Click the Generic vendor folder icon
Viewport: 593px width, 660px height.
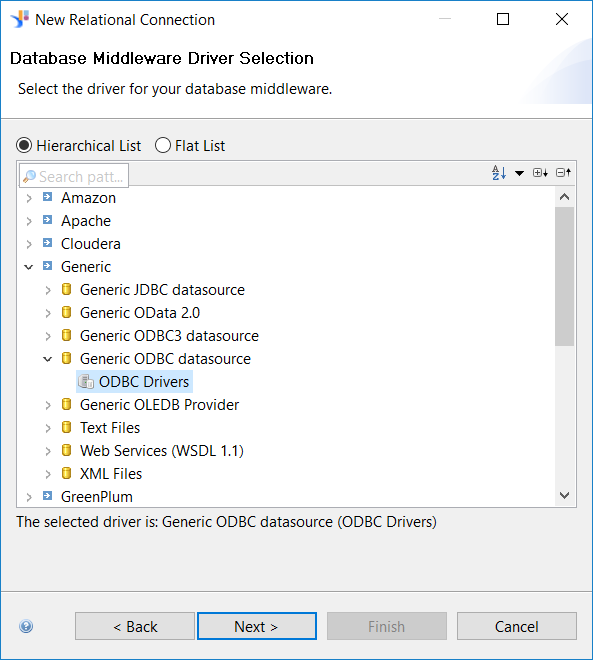point(48,266)
